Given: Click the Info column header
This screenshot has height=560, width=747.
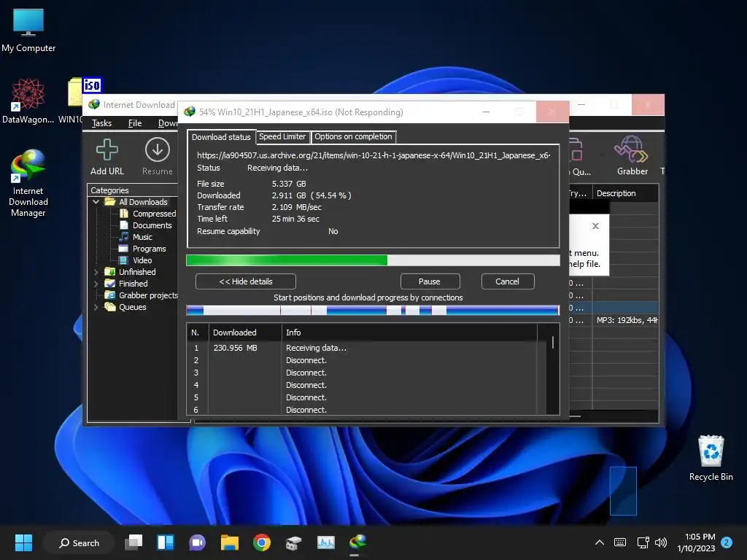Looking at the screenshot, I should tap(409, 332).
